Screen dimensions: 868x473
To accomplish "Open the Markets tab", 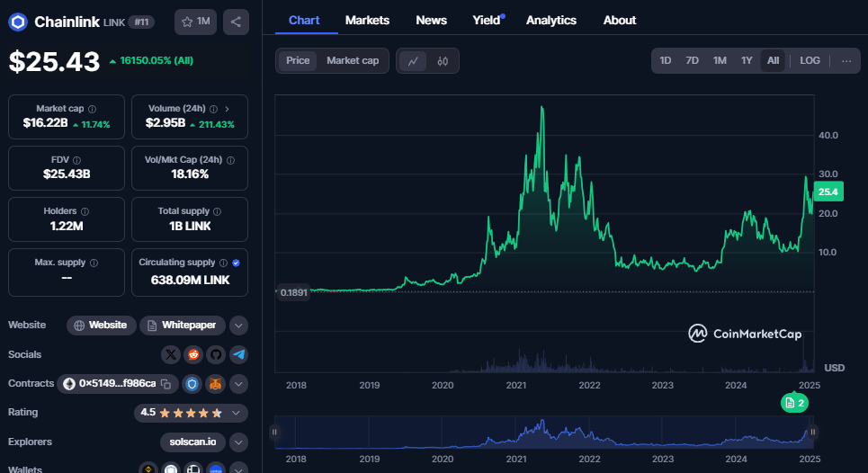I will (367, 21).
